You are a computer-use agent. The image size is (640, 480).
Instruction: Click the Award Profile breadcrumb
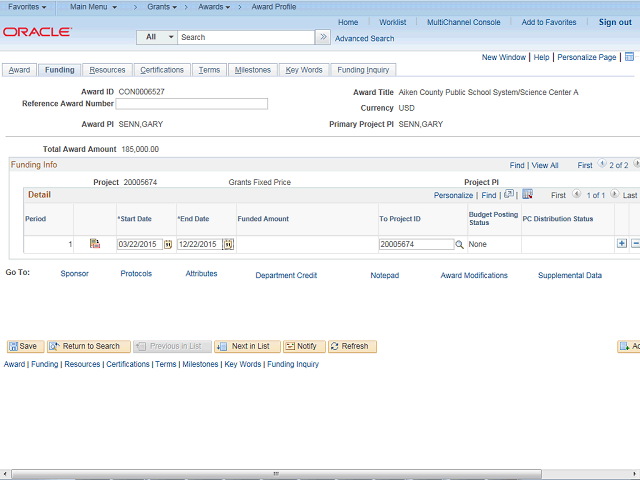[273, 7]
